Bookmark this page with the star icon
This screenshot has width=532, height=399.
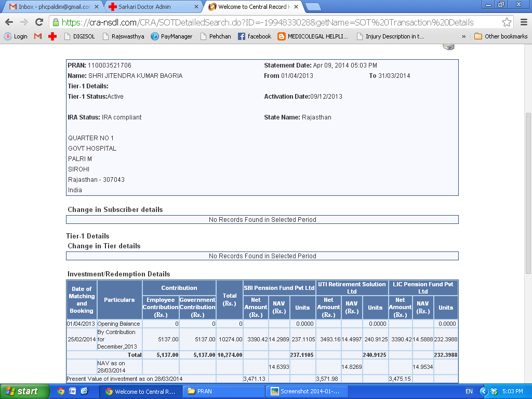click(x=507, y=22)
